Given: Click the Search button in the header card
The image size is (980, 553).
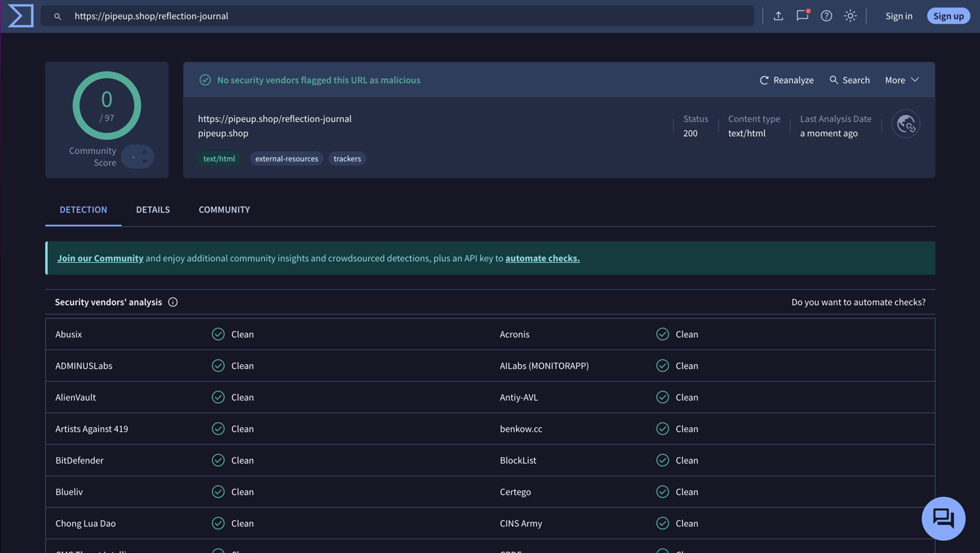Looking at the screenshot, I should click(849, 80).
